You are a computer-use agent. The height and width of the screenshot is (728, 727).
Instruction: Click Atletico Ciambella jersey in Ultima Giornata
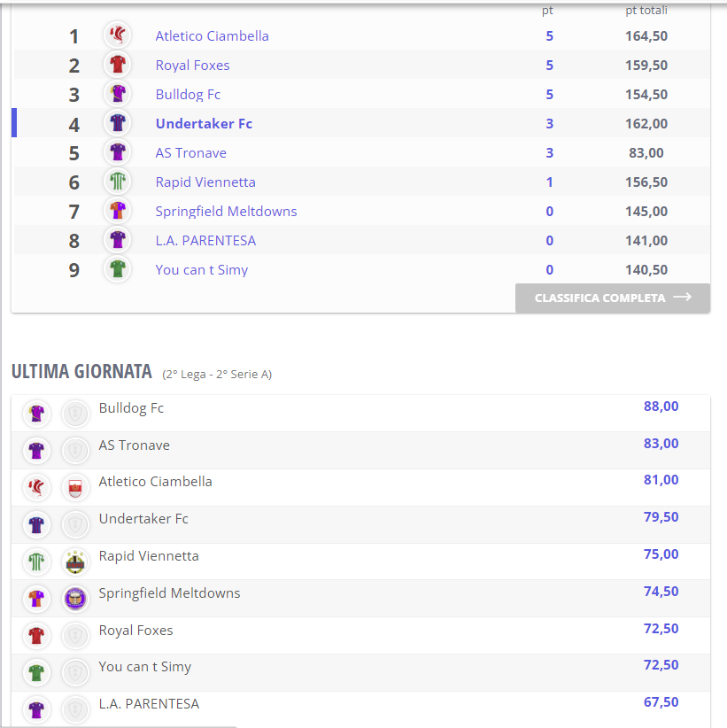point(36,487)
